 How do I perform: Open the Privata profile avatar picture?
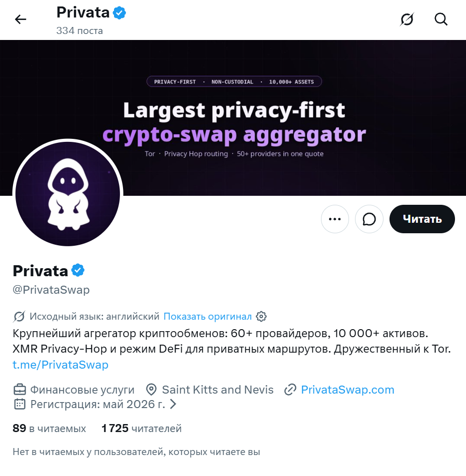[68, 194]
